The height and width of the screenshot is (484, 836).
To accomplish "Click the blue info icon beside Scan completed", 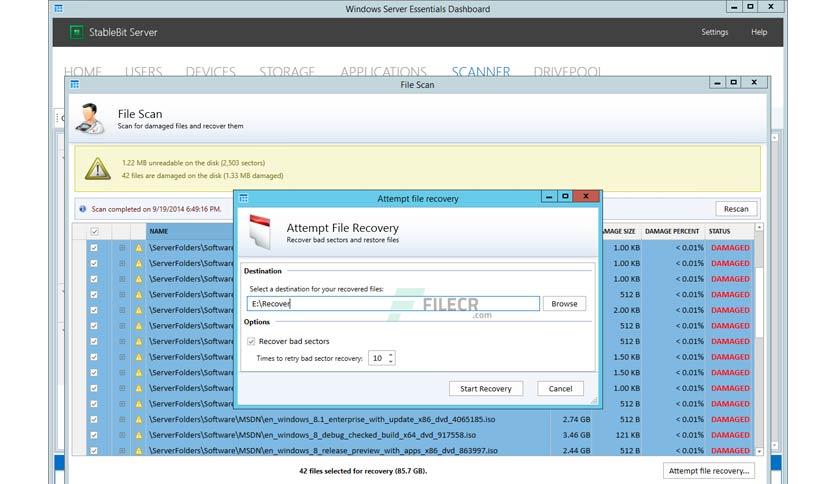I will point(83,209).
